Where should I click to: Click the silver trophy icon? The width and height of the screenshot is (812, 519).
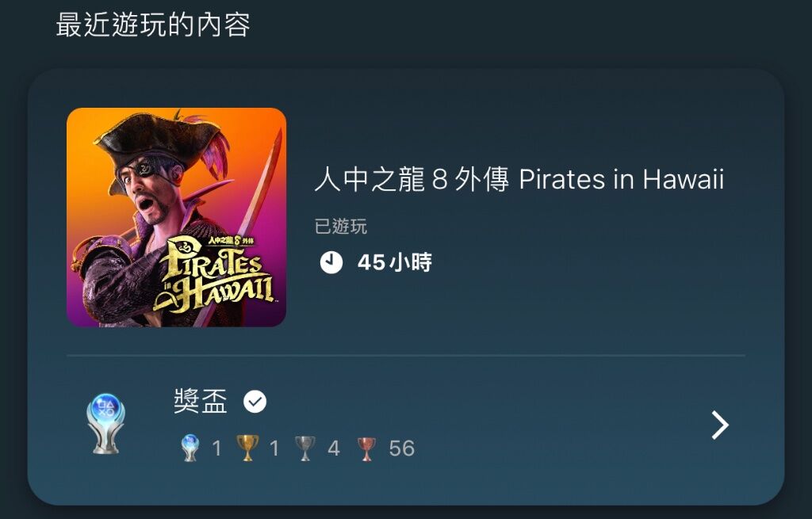305,448
